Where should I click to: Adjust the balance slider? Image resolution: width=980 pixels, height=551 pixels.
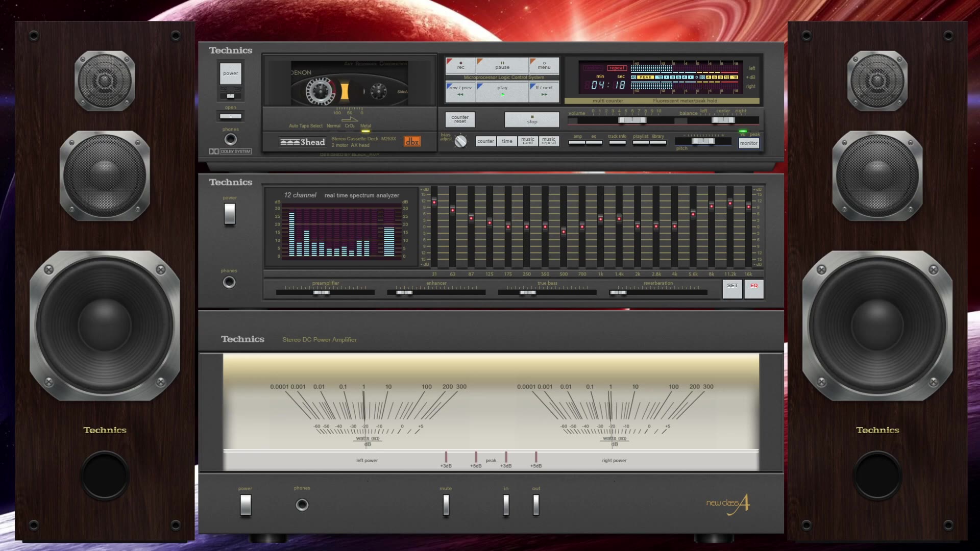pyautogui.click(x=723, y=120)
